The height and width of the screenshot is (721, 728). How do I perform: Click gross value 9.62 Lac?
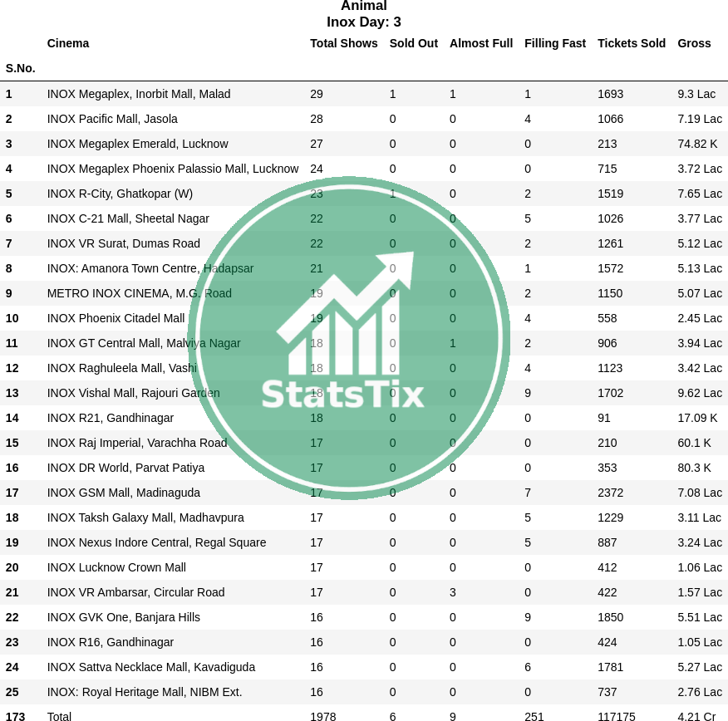(x=700, y=393)
